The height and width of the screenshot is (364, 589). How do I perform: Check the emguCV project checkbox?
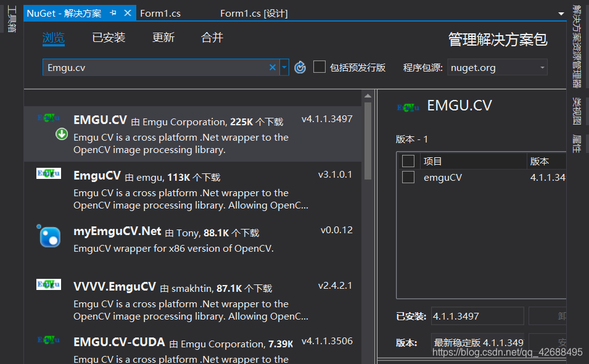(x=408, y=177)
